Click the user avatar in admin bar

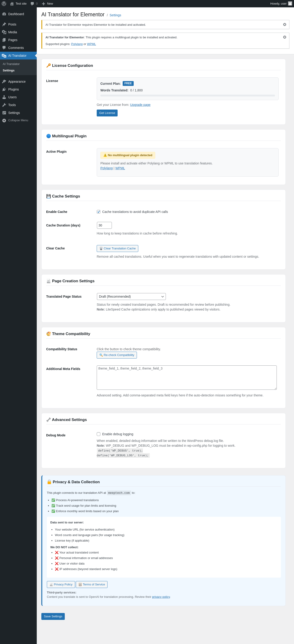(290, 4)
